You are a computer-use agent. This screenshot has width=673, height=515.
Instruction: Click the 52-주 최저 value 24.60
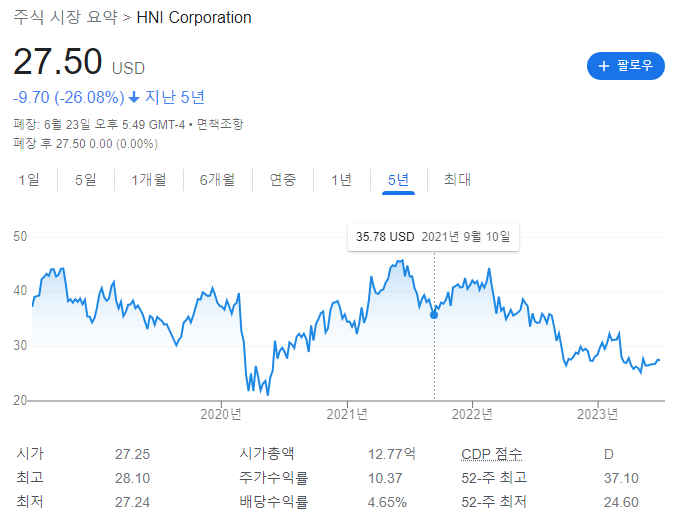pos(621,502)
